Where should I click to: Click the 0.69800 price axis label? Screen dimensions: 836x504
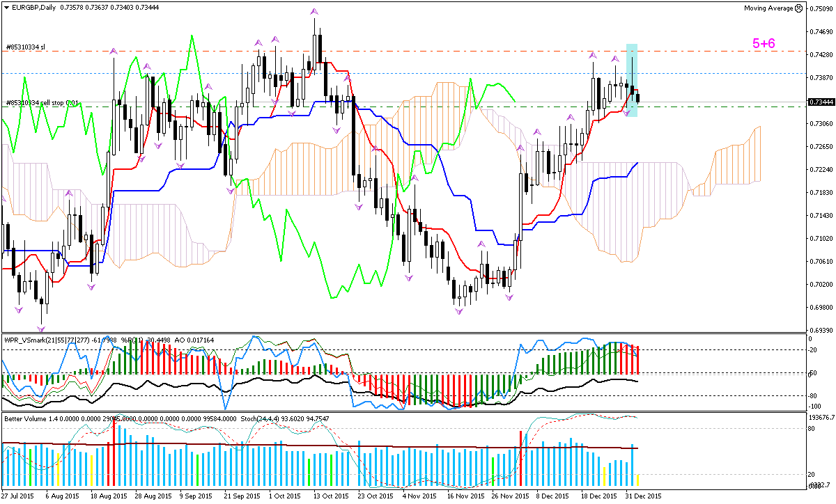(821, 307)
